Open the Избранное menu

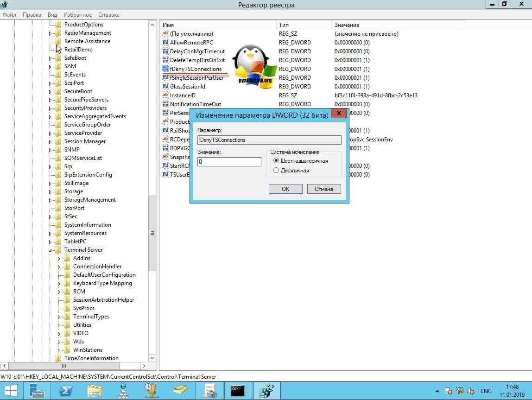(78, 15)
